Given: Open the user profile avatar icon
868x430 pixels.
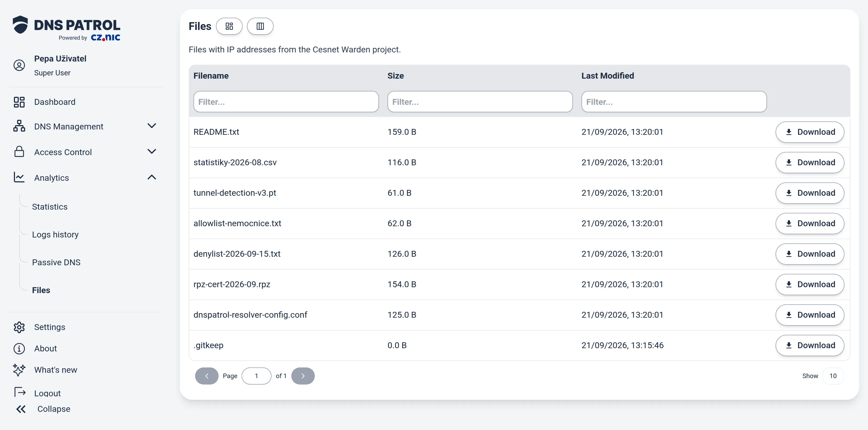Looking at the screenshot, I should point(19,65).
